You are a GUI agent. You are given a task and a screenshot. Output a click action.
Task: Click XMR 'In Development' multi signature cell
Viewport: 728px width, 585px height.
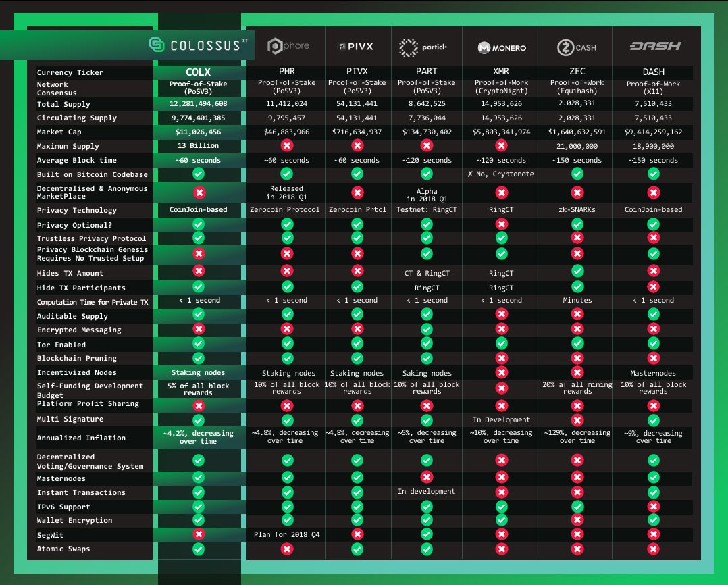[501, 419]
